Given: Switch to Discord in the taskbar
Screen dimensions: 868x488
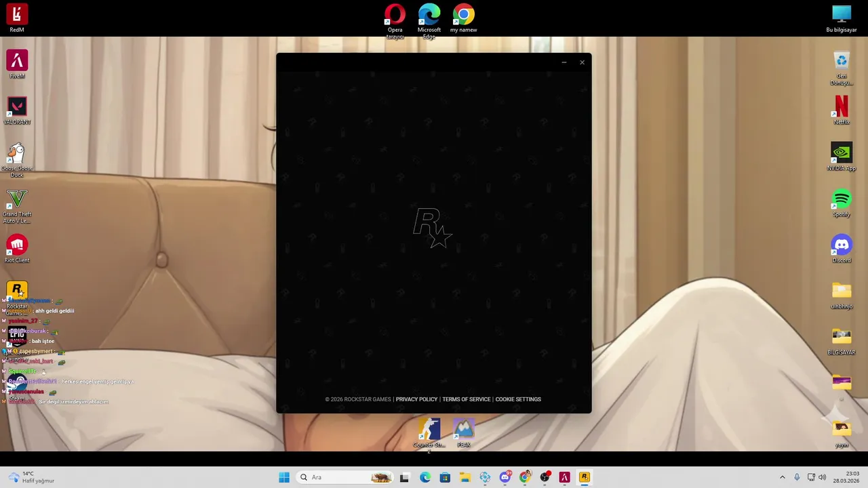Looking at the screenshot, I should [505, 477].
